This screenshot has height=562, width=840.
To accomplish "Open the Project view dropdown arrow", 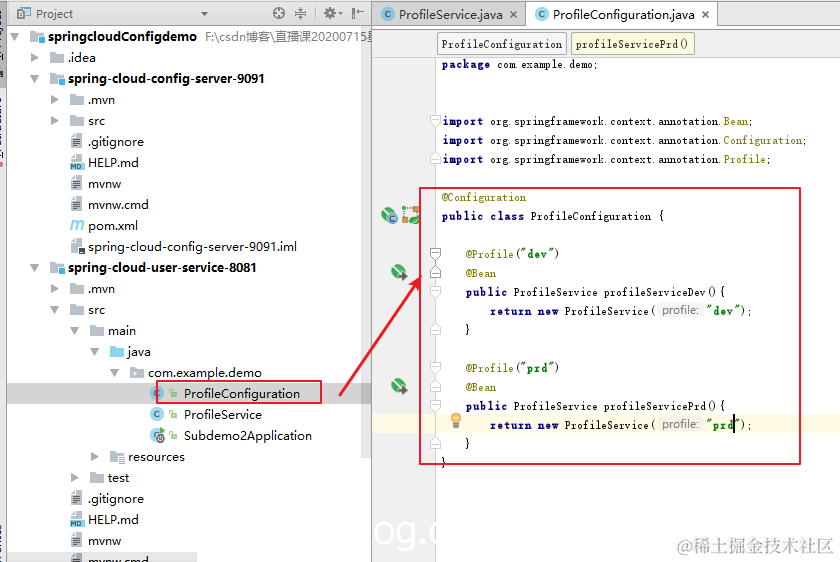I will [x=204, y=14].
